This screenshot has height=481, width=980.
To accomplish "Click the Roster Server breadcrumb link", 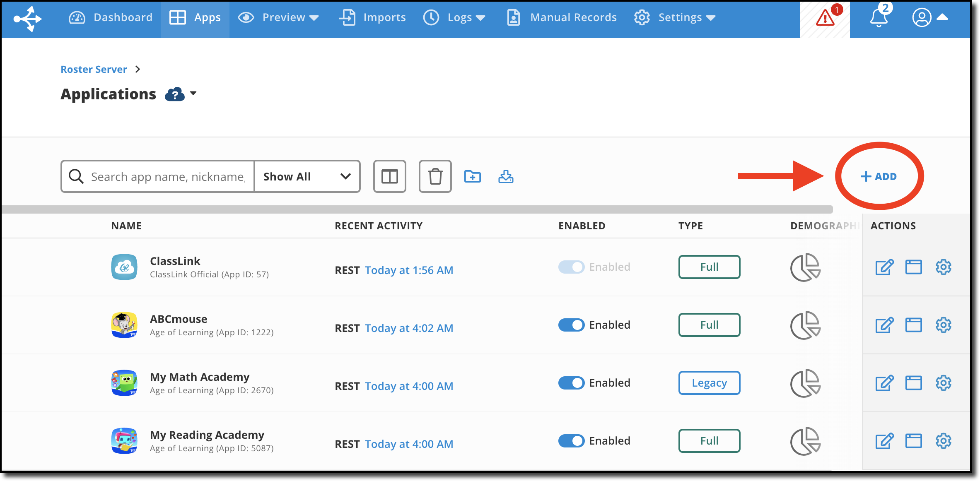I will (x=94, y=69).
